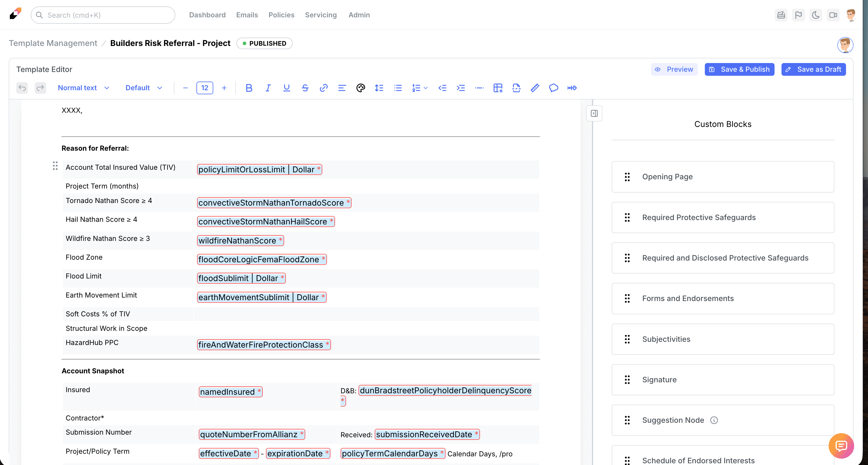Viewport: 868px width, 465px height.
Task: Select the Forms and Endorsements block
Action: (723, 298)
